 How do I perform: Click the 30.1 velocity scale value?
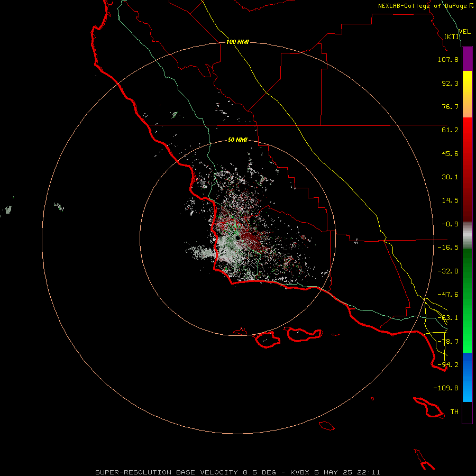click(x=450, y=177)
